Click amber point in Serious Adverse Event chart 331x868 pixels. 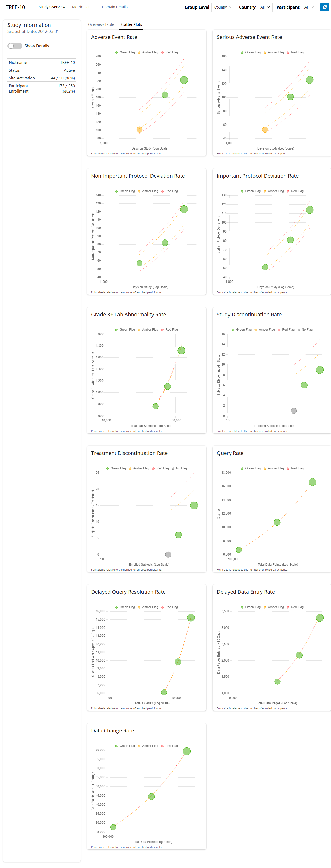265,129
